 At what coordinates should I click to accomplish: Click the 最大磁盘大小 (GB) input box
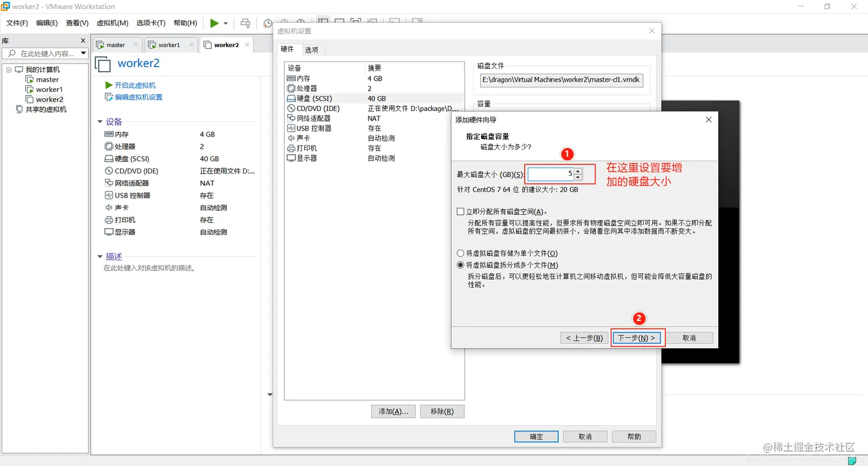(x=551, y=174)
